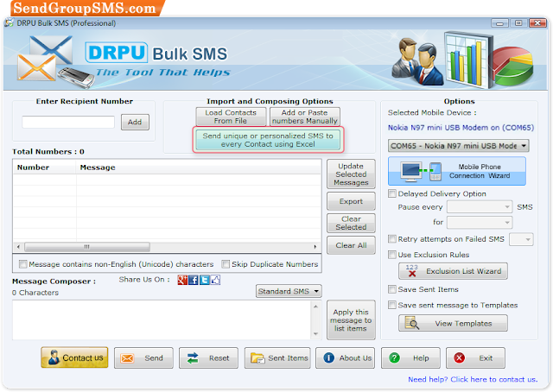This screenshot has width=553, height=392.
Task: Open Sent Items folder
Action: tap(277, 357)
